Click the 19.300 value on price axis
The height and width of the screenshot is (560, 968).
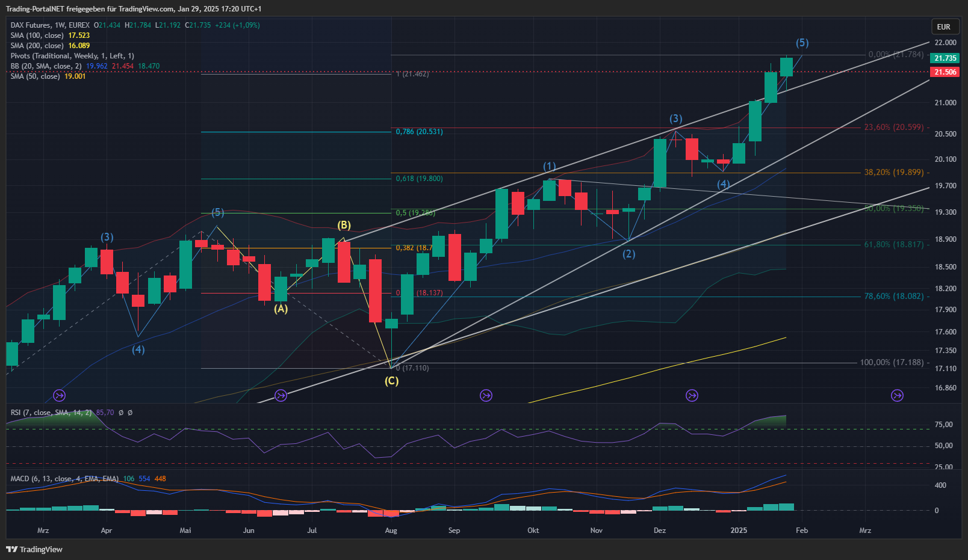coord(945,212)
